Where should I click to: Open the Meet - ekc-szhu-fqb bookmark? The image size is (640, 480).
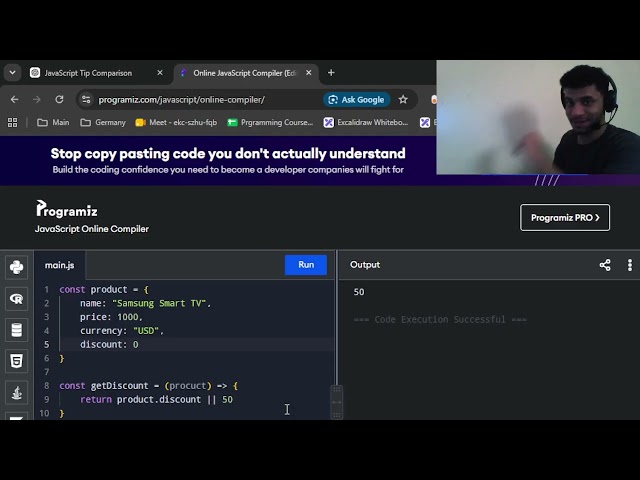[x=176, y=122]
